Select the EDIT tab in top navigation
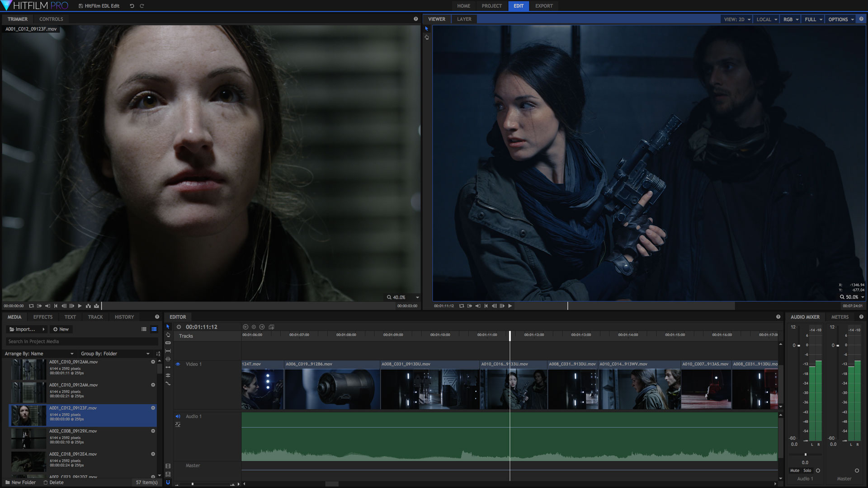The image size is (868, 488). (x=516, y=5)
